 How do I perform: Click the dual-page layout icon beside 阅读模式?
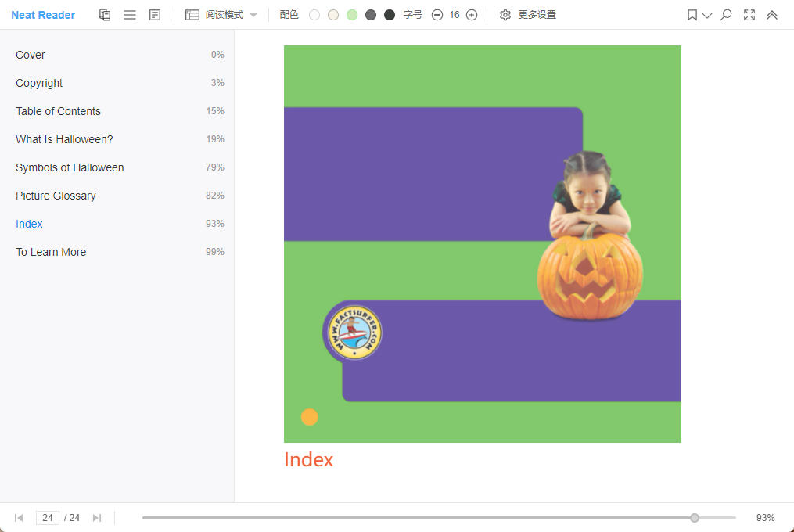pos(192,14)
